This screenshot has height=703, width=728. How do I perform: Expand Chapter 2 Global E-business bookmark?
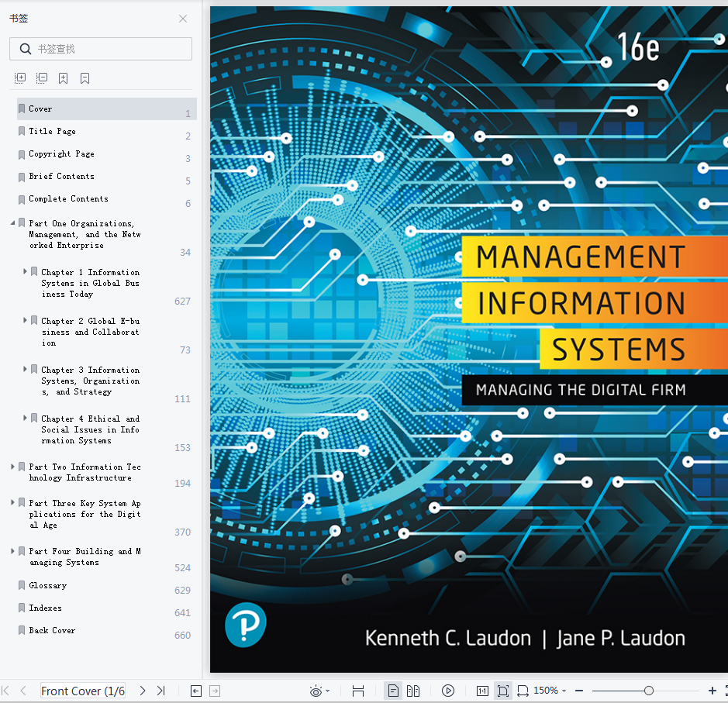point(25,320)
